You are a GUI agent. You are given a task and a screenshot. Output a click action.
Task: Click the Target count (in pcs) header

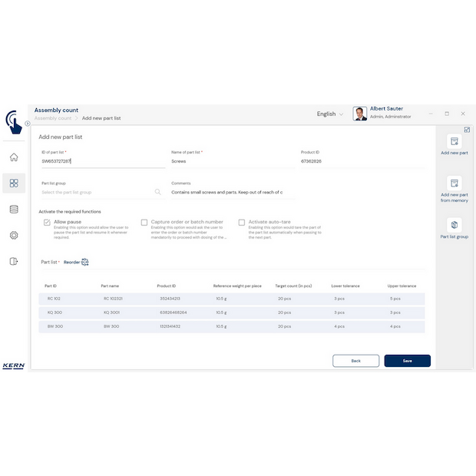(293, 286)
